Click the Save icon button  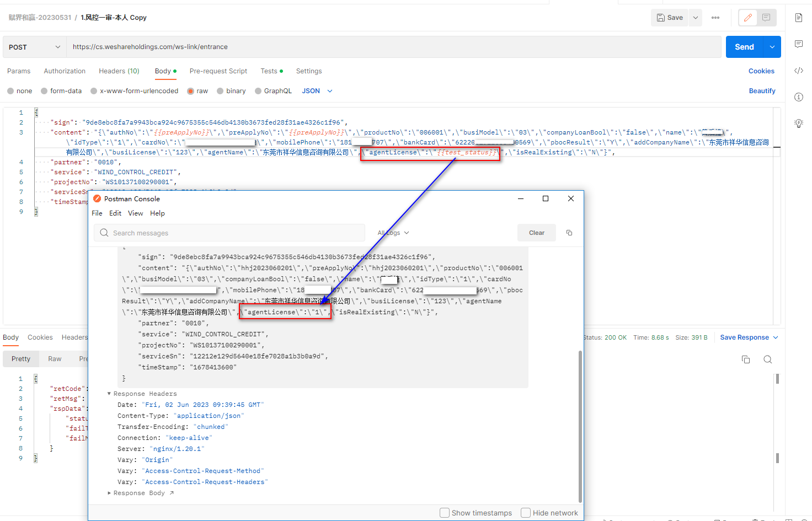[x=670, y=18]
